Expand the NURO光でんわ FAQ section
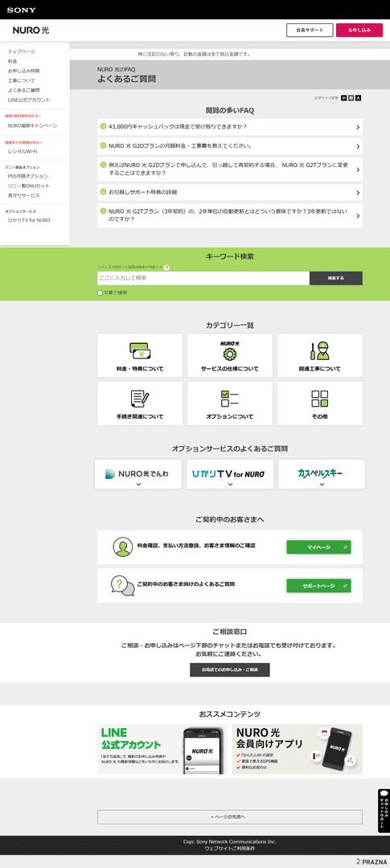Image resolution: width=390 pixels, height=868 pixels. coord(138,474)
